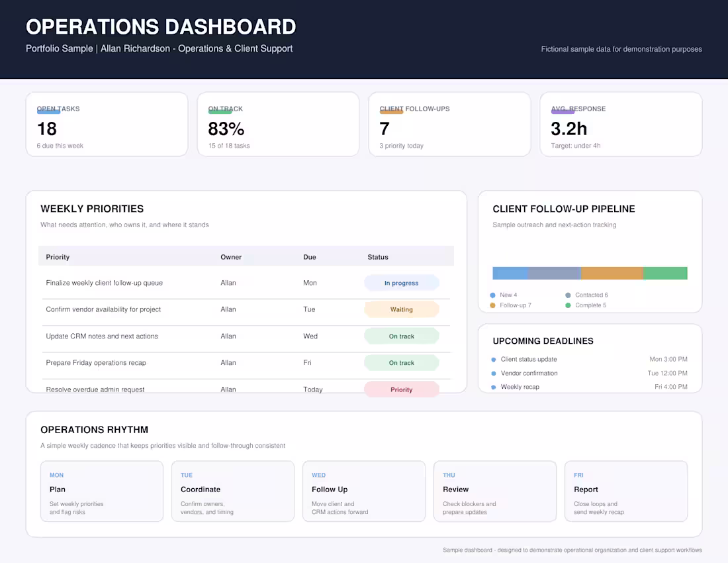Click the Open Tasks value 18
The image size is (728, 563).
pos(47,128)
